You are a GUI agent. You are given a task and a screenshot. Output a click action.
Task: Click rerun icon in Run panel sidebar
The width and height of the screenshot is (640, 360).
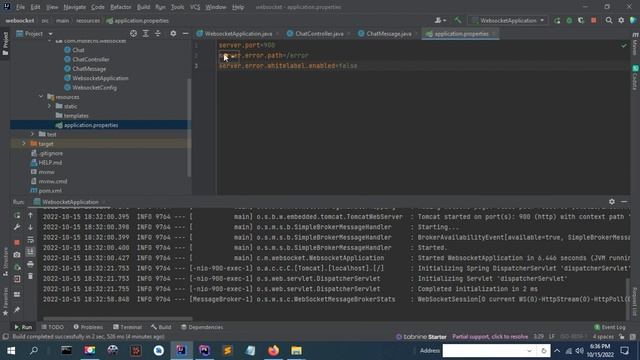[x=17, y=215]
